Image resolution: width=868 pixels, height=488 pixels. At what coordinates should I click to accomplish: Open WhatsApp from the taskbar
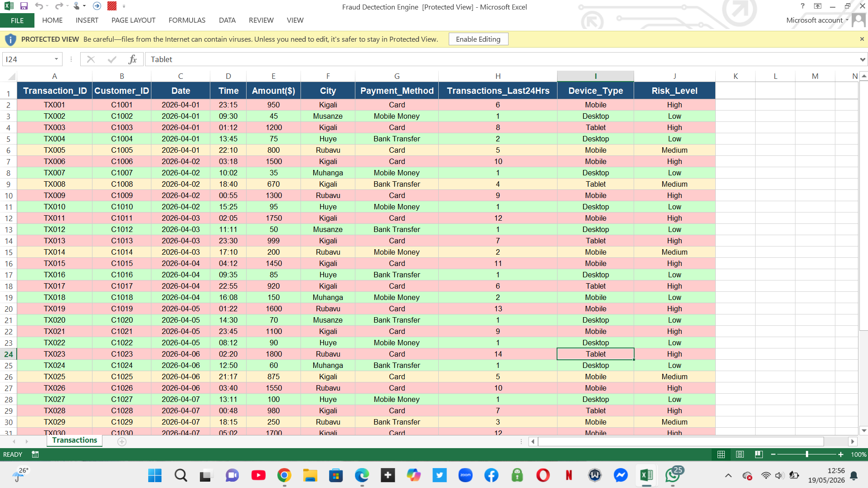coord(673,475)
